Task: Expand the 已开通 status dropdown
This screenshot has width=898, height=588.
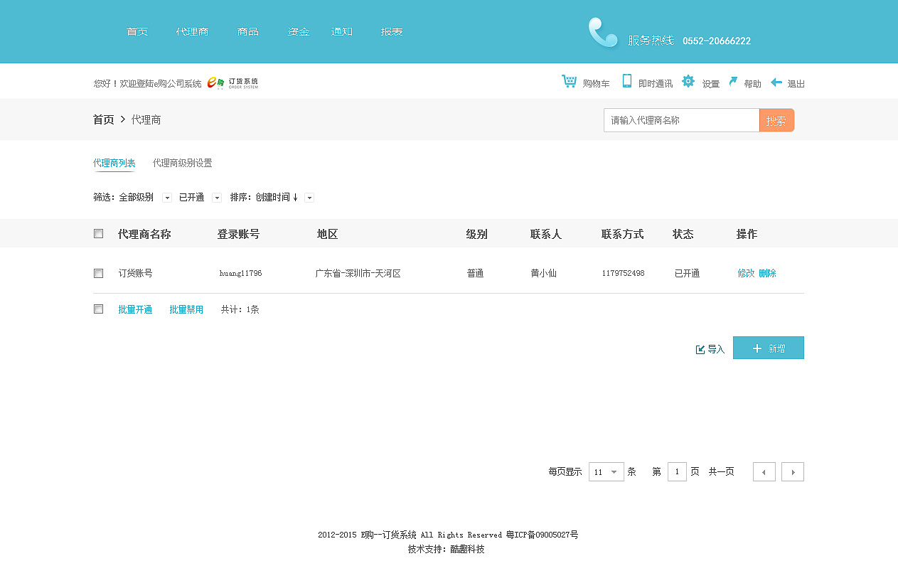Action: [x=217, y=198]
